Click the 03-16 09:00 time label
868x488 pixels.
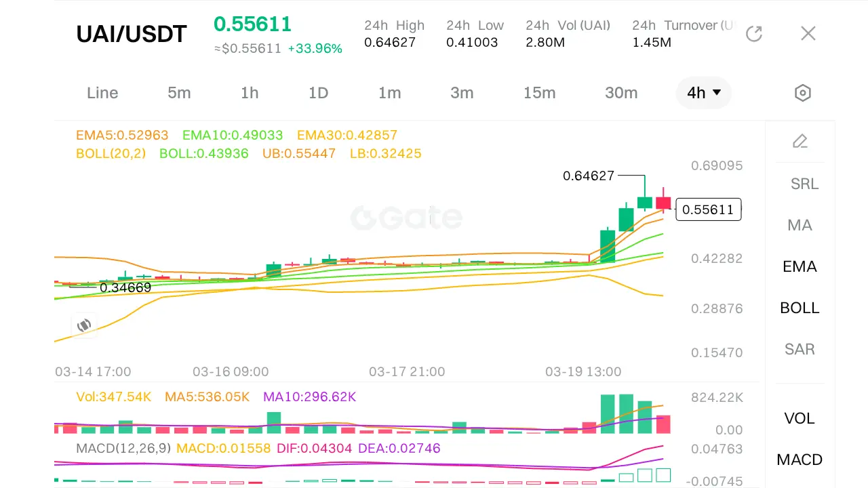(231, 371)
